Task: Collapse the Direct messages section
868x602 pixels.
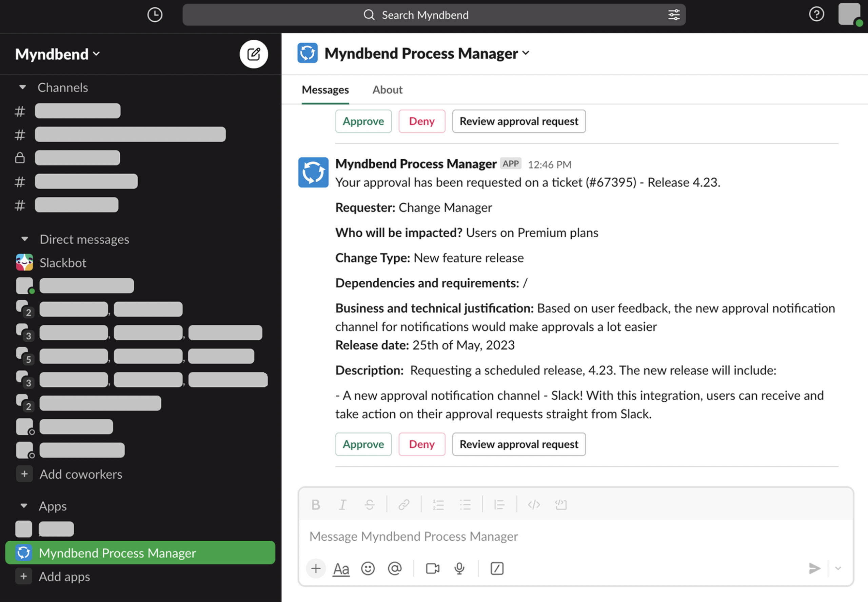Action: pos(24,239)
